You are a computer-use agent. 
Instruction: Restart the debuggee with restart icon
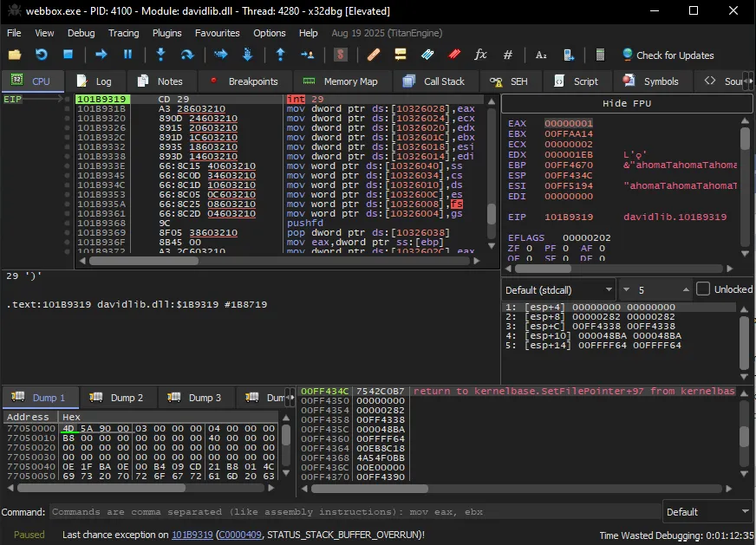click(x=41, y=55)
